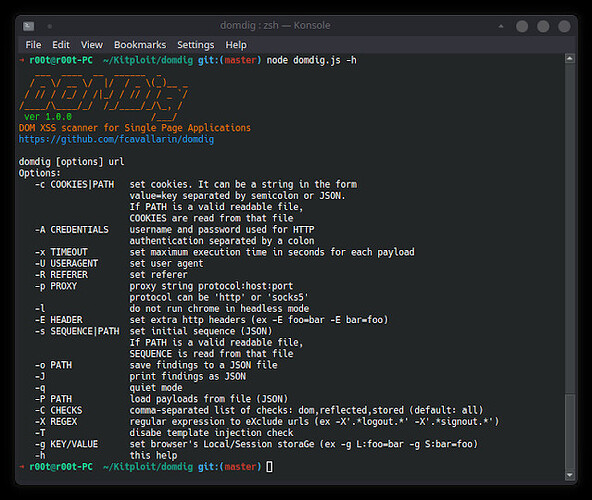Click the 'node domdig.js -h' command text

[311, 60]
